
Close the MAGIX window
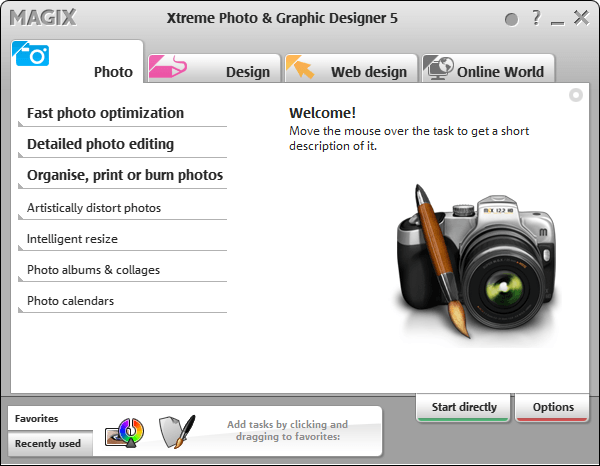(581, 18)
